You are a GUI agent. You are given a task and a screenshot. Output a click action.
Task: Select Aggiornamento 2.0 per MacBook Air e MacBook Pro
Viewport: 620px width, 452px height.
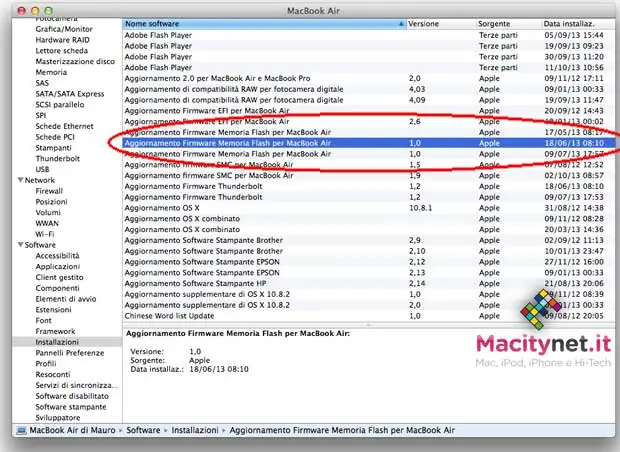[x=369, y=78]
